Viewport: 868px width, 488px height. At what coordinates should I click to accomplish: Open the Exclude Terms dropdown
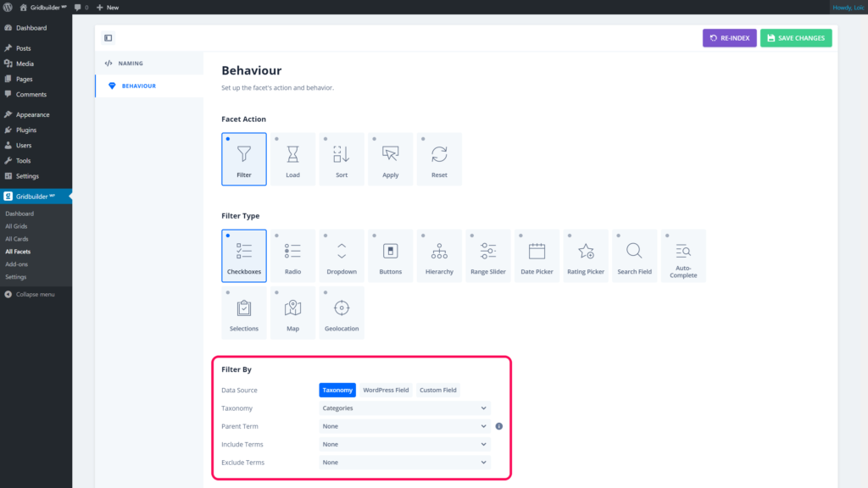click(404, 463)
